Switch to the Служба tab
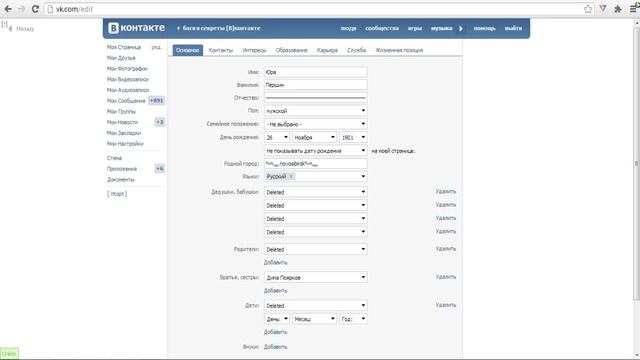Screen dimensions: 640x360 356,50
